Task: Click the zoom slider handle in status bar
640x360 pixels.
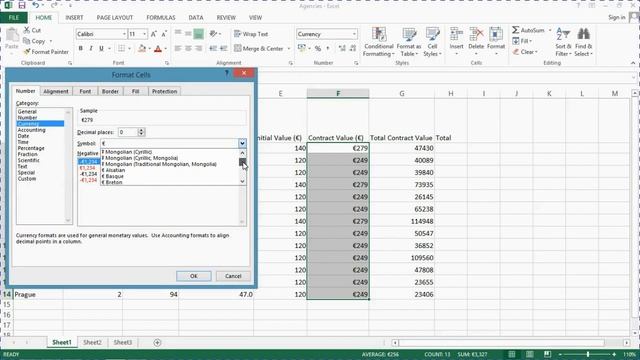Action: click(588, 354)
